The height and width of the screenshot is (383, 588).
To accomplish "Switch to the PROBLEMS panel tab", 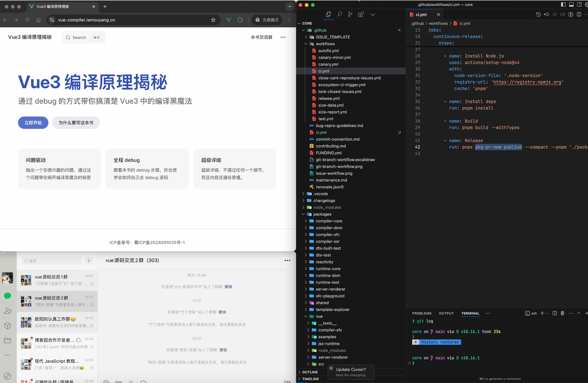I will 421,313.
